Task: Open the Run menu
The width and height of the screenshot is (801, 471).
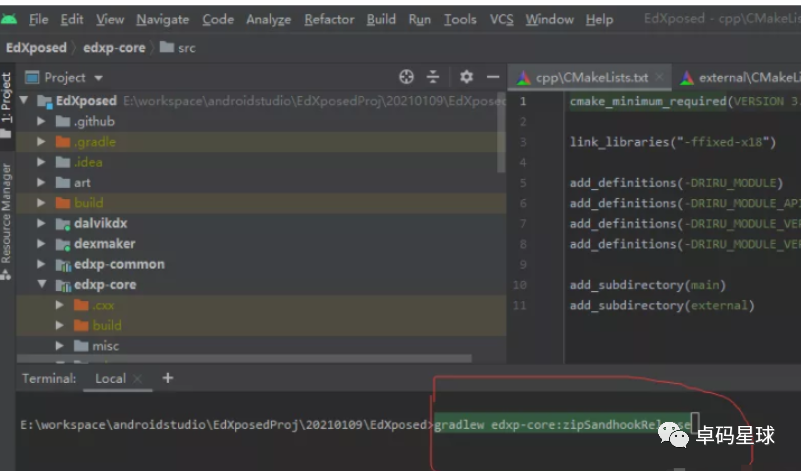Action: point(419,19)
